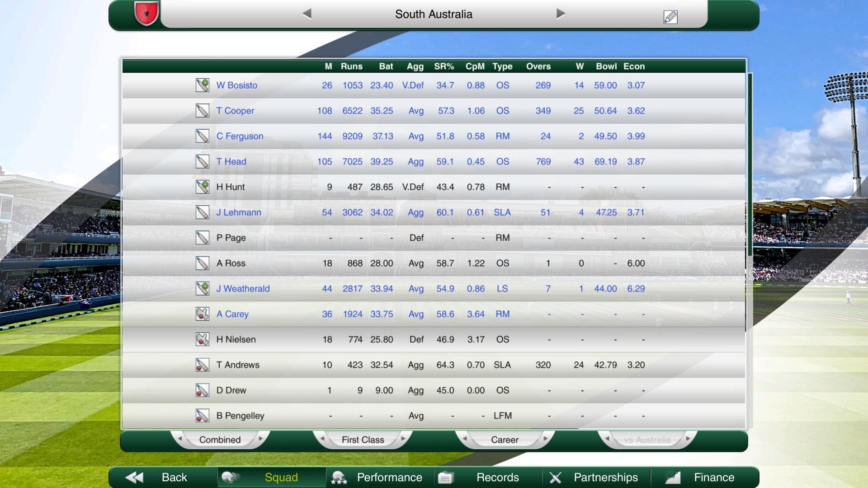868x488 pixels.
Task: Sort by Bat average column header
Action: 386,66
